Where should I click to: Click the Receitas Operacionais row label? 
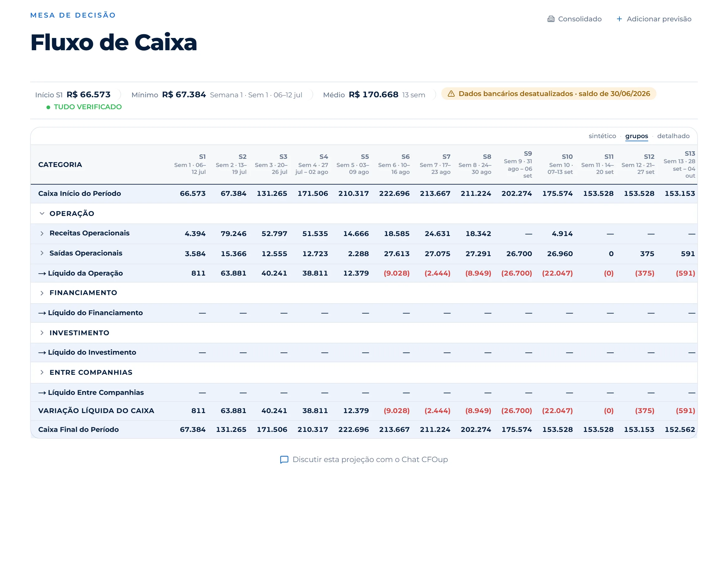click(90, 233)
